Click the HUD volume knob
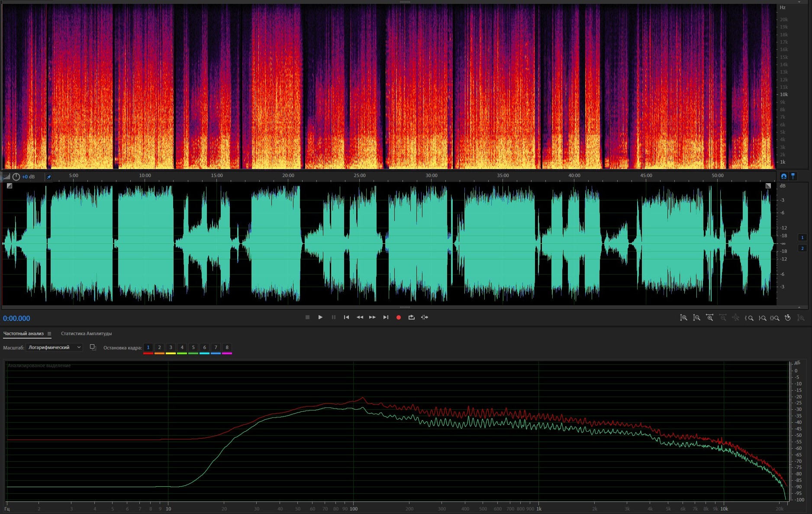Image resolution: width=812 pixels, height=514 pixels. point(16,177)
